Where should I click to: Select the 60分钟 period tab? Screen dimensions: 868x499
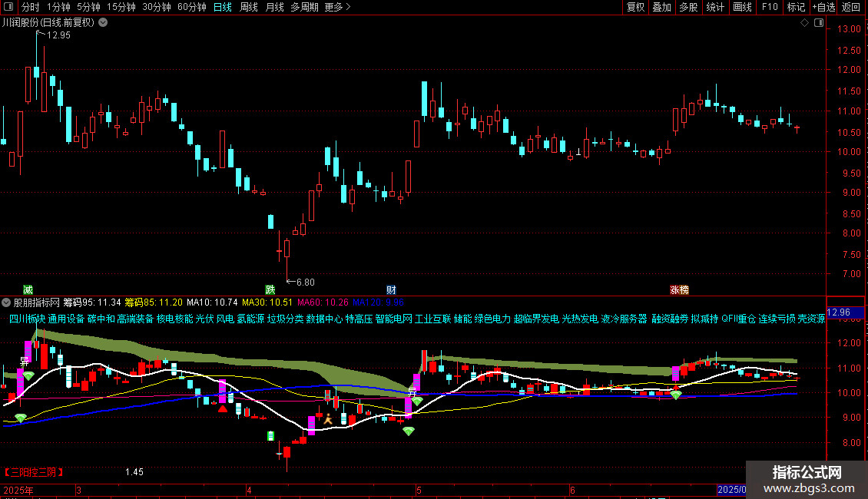tap(191, 7)
